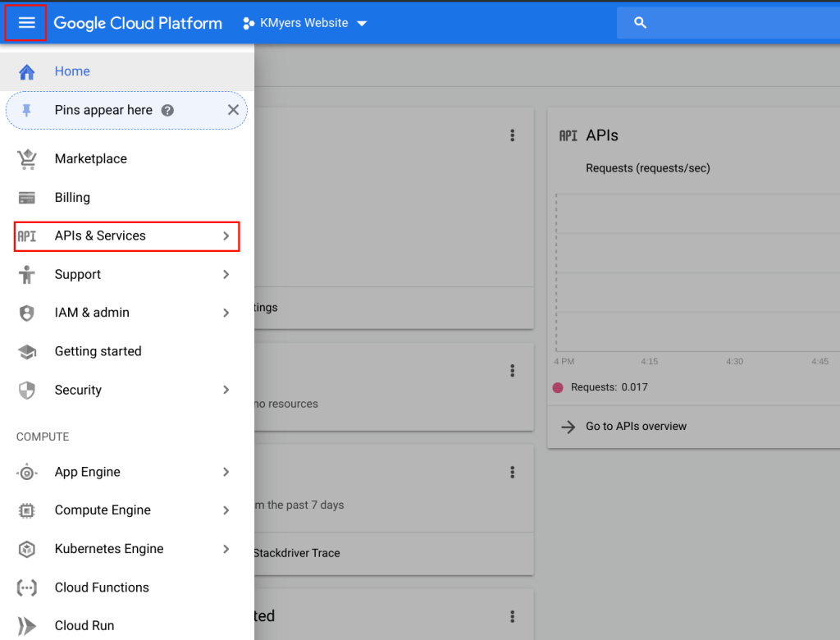Open the options menu on the bottom 'ted' card
Screen dimensions: 840x640
click(x=513, y=616)
